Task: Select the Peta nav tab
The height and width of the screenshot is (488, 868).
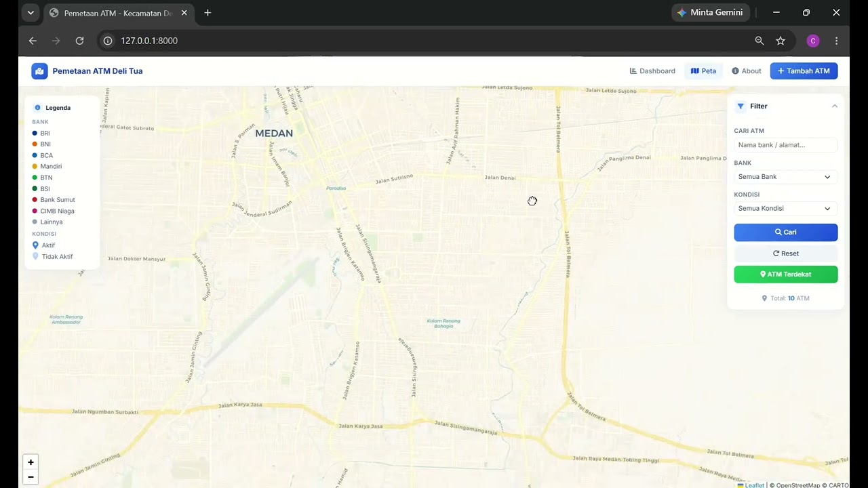Action: tap(703, 71)
